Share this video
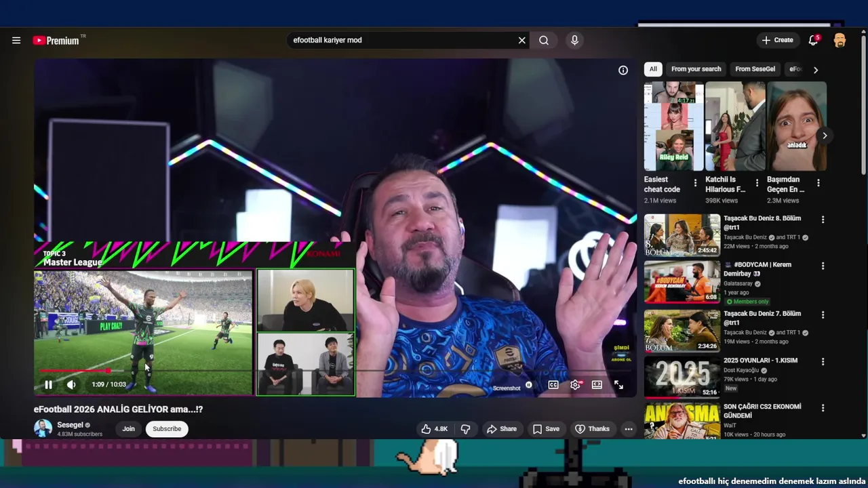This screenshot has width=868, height=488. (502, 429)
